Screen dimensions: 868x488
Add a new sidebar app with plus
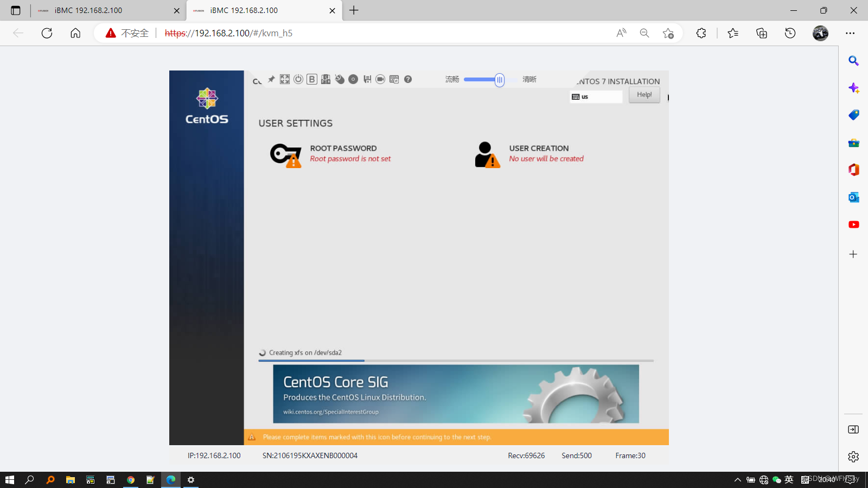[853, 254]
